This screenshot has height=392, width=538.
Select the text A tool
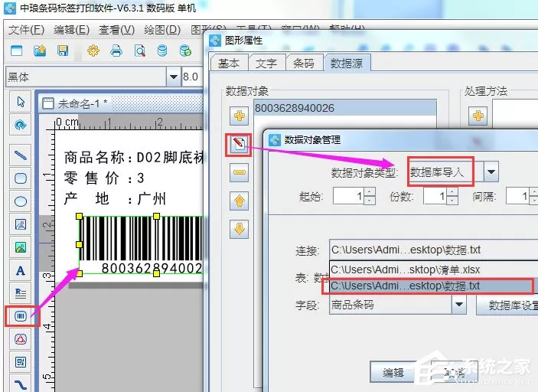coord(21,271)
